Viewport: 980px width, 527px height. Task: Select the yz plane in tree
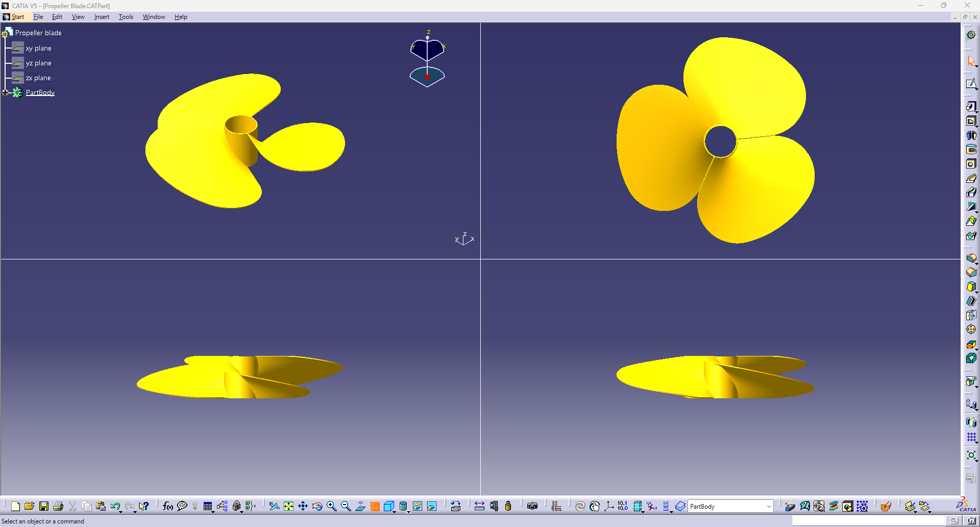point(38,63)
